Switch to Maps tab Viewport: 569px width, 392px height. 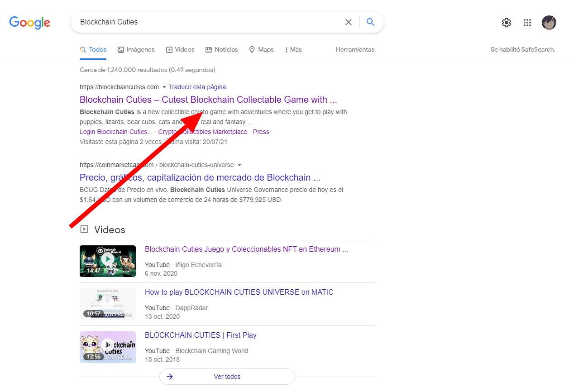pos(261,50)
